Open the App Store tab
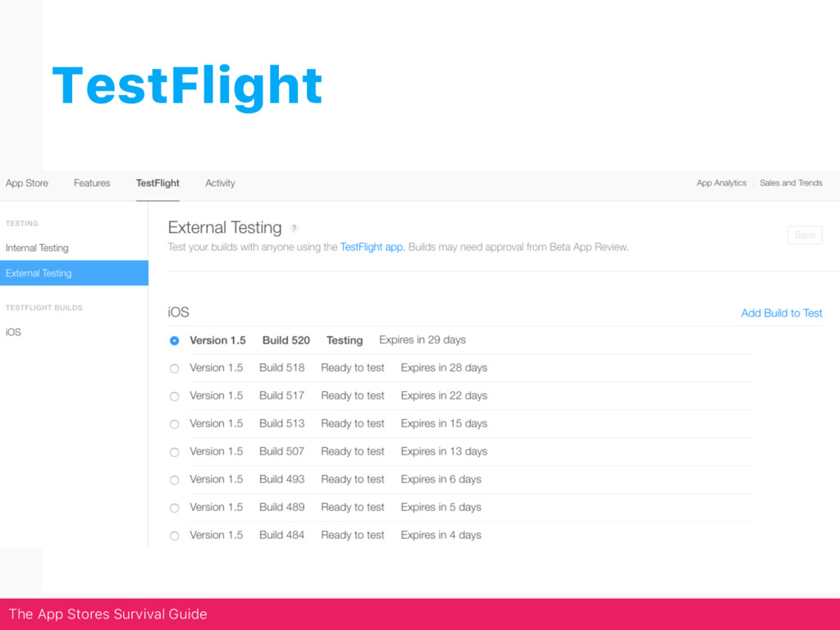 (x=27, y=183)
